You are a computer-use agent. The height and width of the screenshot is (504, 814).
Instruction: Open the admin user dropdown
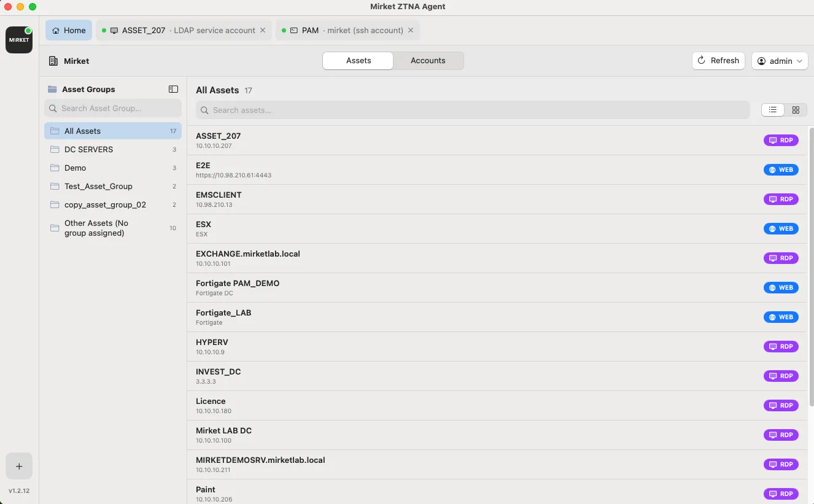pos(780,61)
